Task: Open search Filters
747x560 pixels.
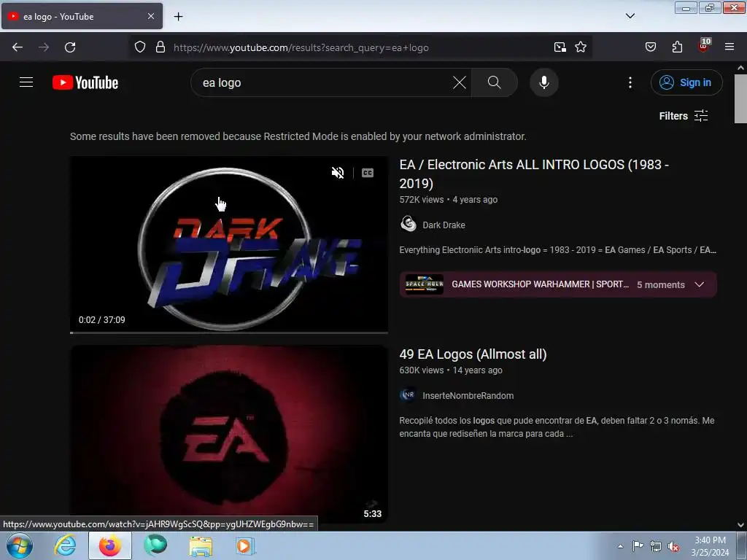Action: [x=683, y=116]
